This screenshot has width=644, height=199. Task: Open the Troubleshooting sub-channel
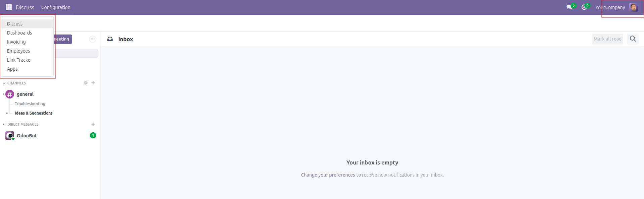[x=30, y=104]
